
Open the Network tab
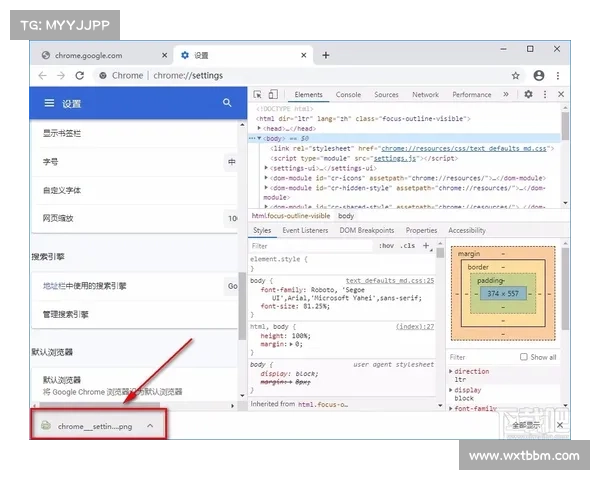click(x=426, y=95)
